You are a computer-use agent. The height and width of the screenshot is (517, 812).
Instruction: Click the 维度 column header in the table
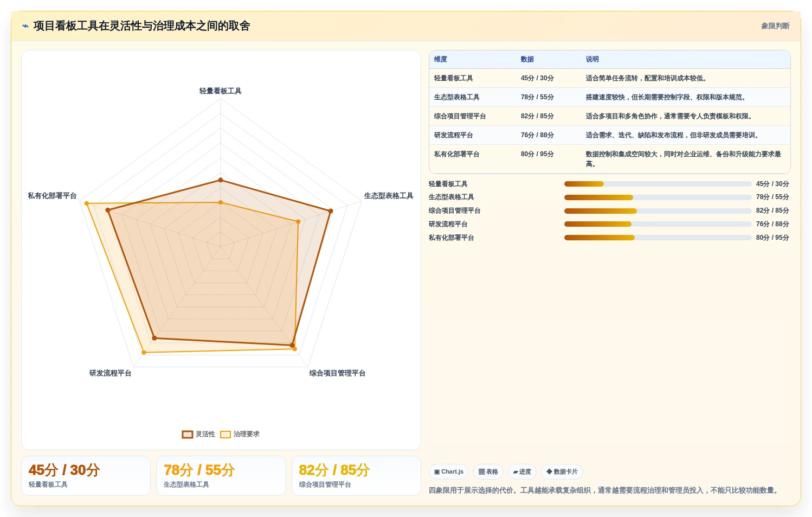(441, 59)
